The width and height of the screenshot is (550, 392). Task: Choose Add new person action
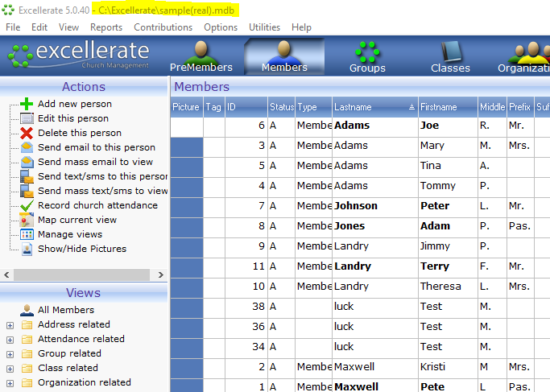pyautogui.click(x=75, y=104)
